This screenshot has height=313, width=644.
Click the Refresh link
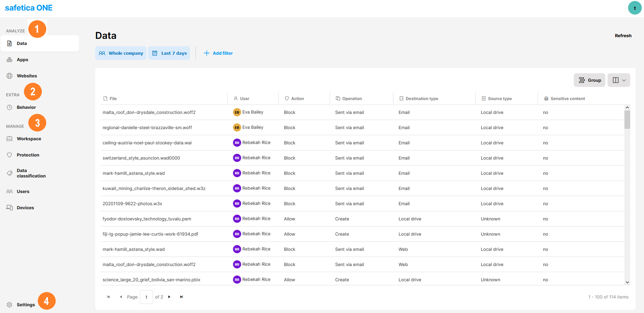click(623, 36)
